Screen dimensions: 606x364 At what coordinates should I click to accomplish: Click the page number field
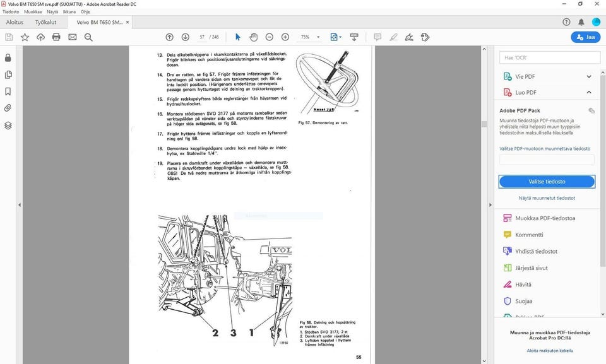(202, 37)
